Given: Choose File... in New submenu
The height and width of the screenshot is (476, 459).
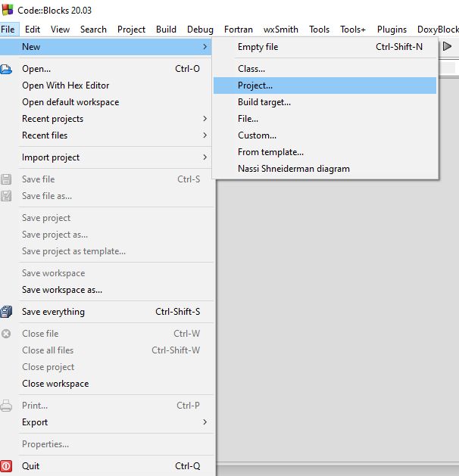Looking at the screenshot, I should point(325,119).
